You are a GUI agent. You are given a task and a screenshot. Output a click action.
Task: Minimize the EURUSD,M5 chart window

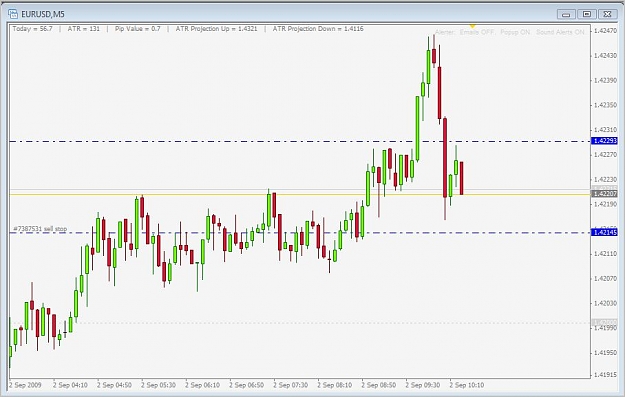pyautogui.click(x=566, y=14)
